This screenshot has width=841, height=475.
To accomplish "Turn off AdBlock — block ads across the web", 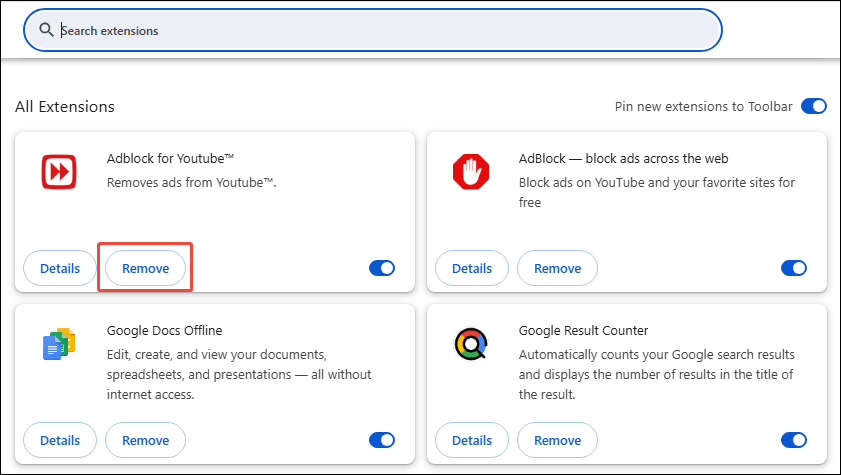I will 794,268.
